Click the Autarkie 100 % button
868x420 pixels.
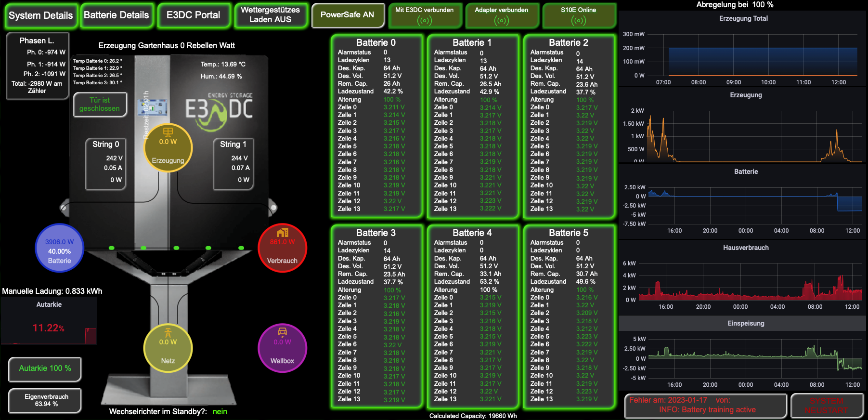point(45,368)
